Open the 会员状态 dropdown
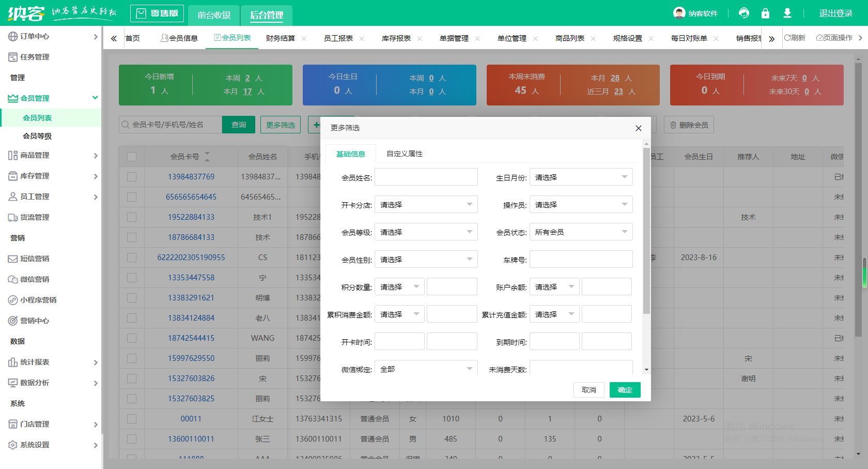868x469 pixels. tap(581, 232)
